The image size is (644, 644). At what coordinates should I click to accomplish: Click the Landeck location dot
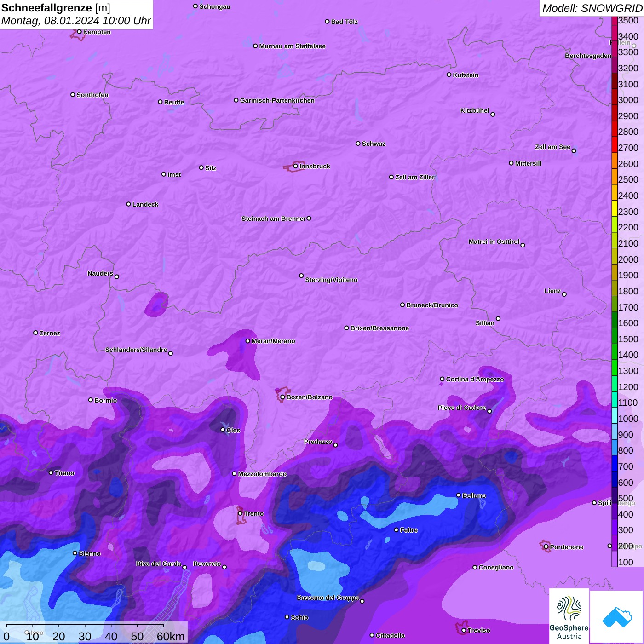point(128,204)
